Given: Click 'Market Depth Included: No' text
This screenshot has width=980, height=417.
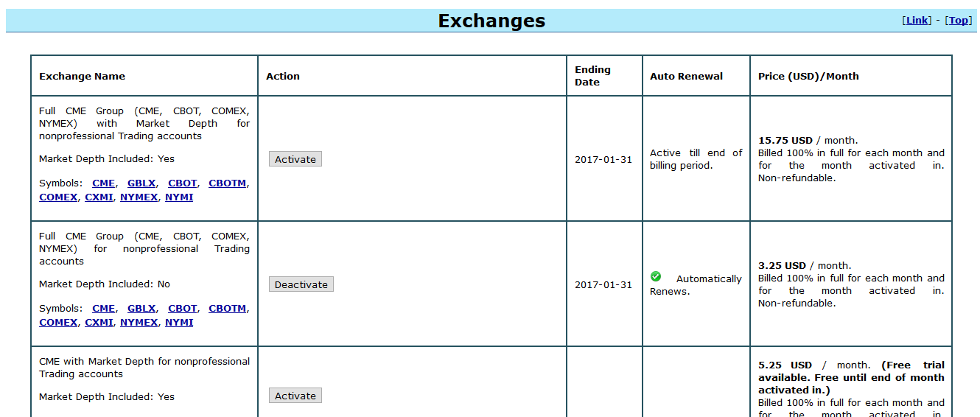Looking at the screenshot, I should pos(105,284).
